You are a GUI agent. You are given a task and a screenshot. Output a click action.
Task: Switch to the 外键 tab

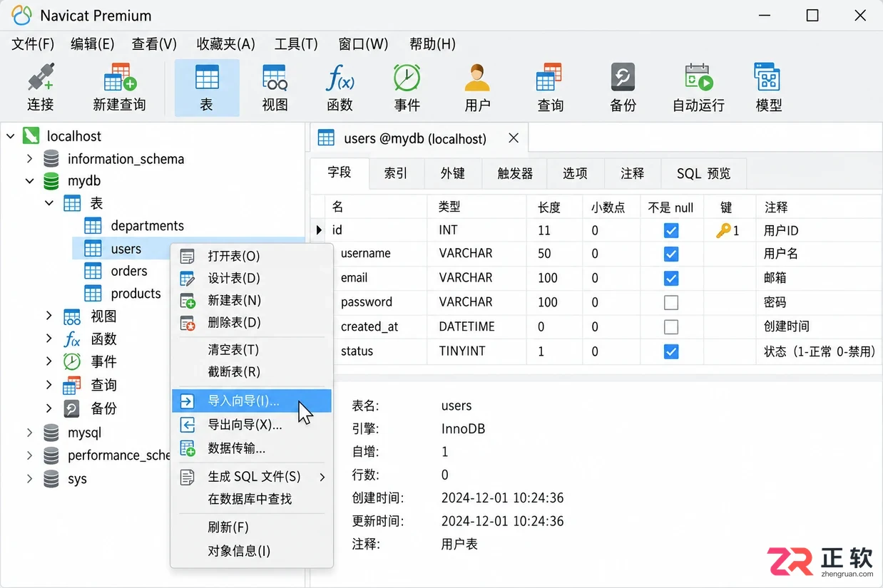tap(453, 173)
